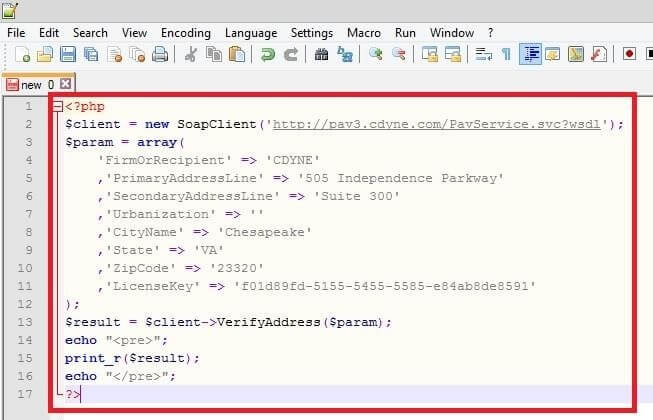
Task: Click the Open file folder icon
Action: point(44,55)
